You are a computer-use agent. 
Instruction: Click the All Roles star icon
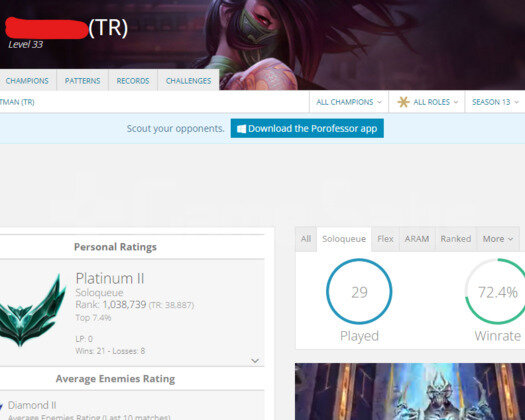click(403, 102)
